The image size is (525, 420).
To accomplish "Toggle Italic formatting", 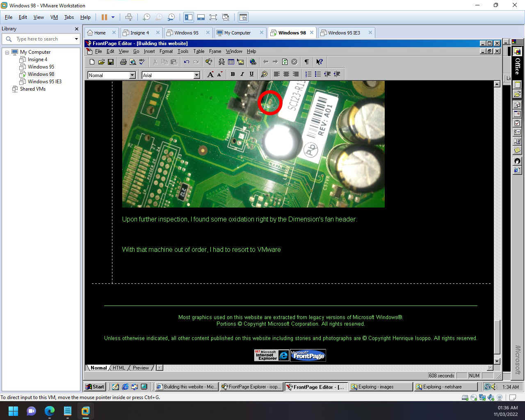I will click(242, 74).
